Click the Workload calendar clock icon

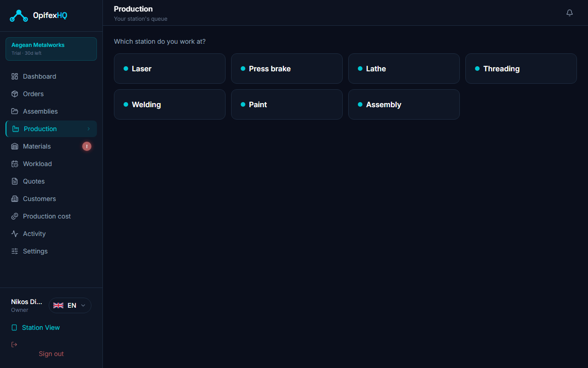(15, 164)
